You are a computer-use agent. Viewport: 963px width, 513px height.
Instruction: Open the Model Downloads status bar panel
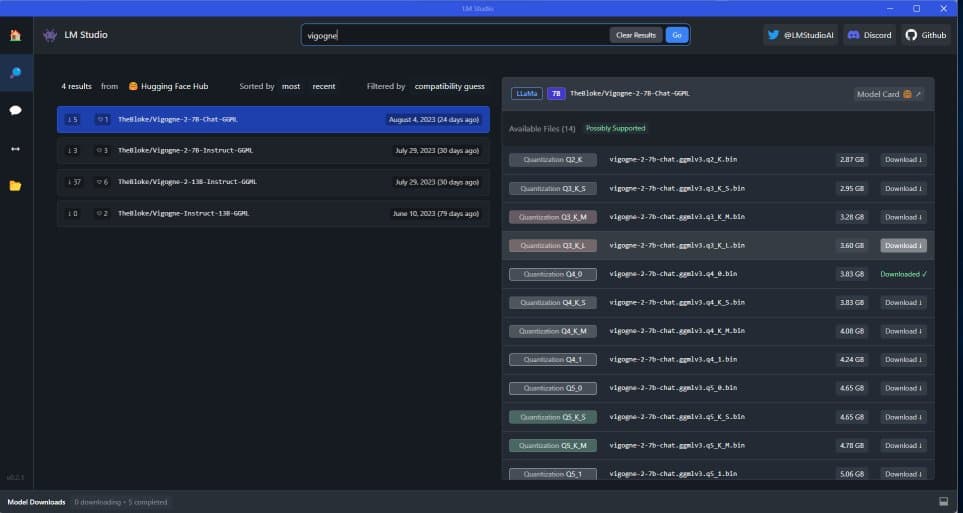point(36,502)
